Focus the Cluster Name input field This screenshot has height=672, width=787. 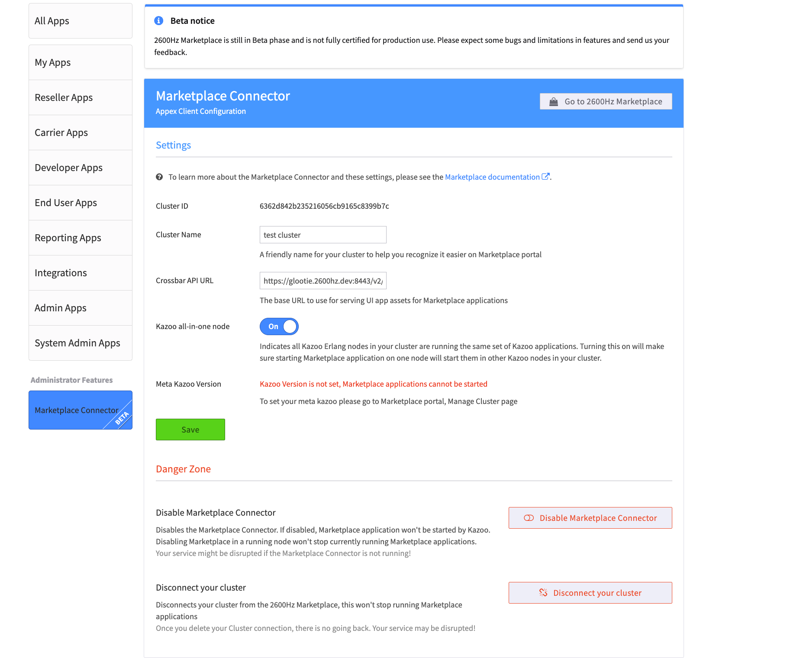(x=323, y=235)
